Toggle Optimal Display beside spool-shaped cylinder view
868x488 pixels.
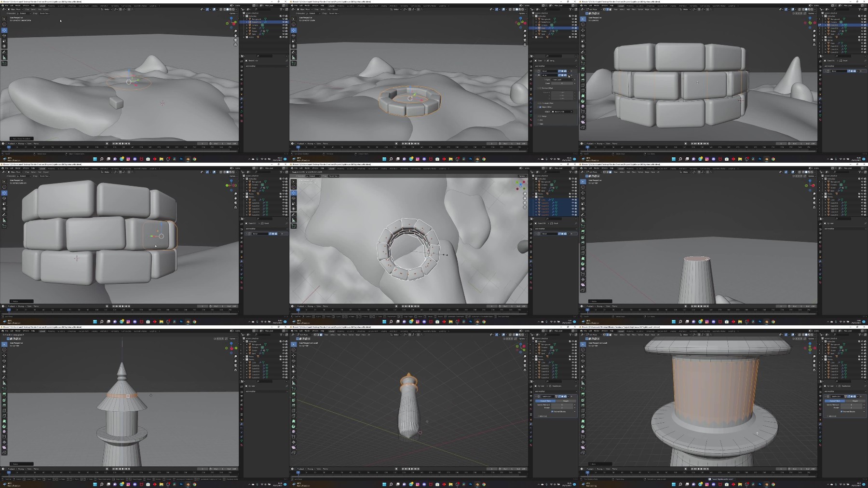coord(841,411)
